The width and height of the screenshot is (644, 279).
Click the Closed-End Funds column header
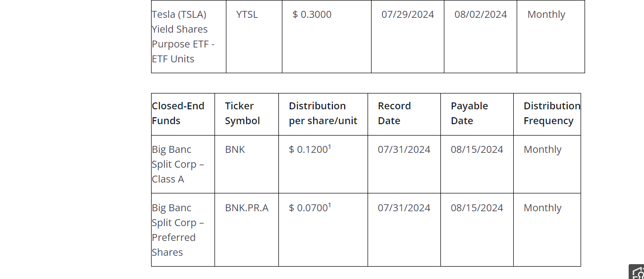pos(178,113)
